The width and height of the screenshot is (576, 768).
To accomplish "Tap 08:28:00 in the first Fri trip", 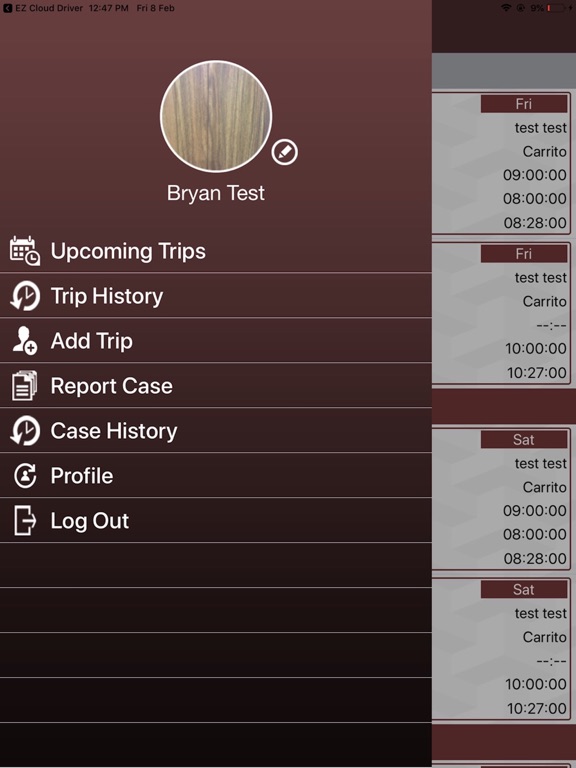I will pyautogui.click(x=535, y=223).
